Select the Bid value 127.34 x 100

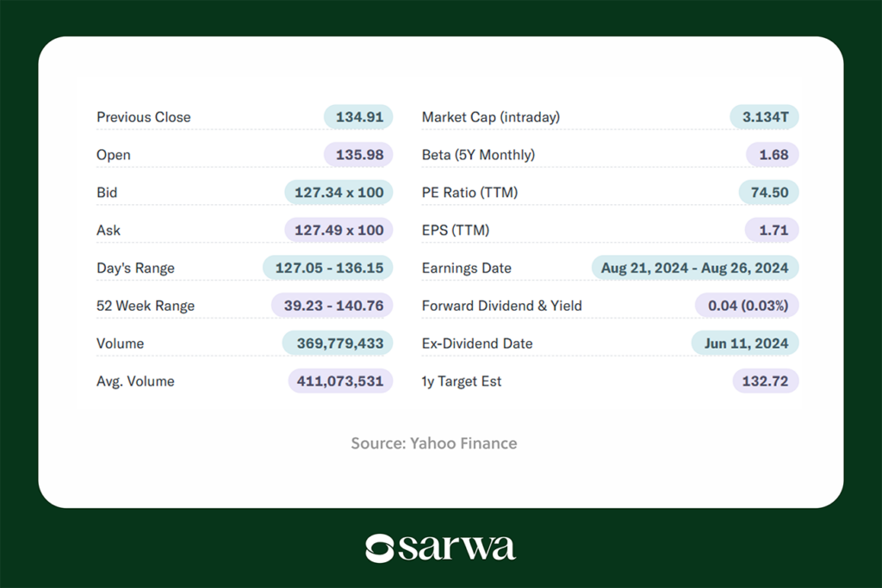[x=339, y=192]
